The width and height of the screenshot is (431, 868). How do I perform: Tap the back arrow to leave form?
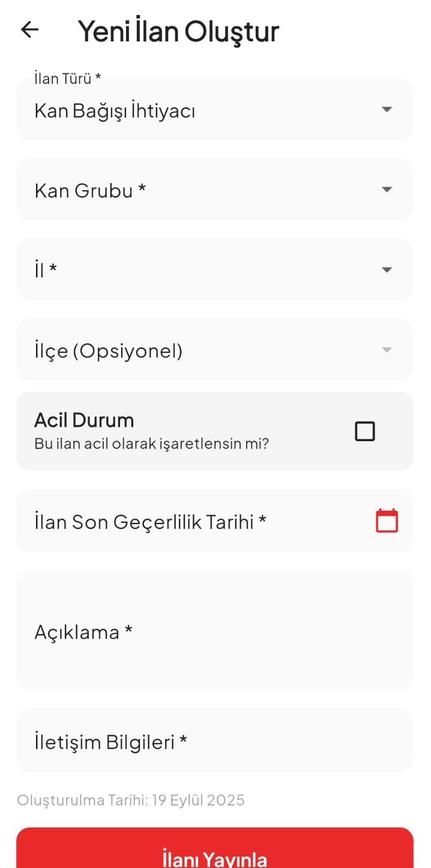(29, 30)
